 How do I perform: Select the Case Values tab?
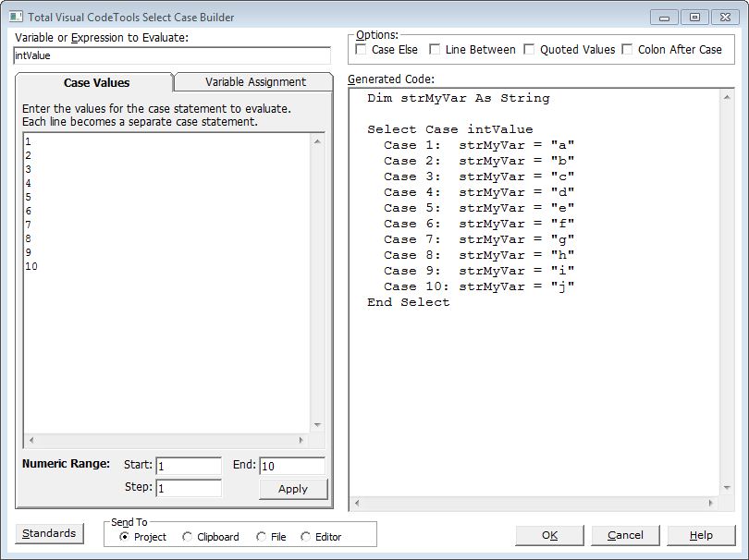[96, 83]
